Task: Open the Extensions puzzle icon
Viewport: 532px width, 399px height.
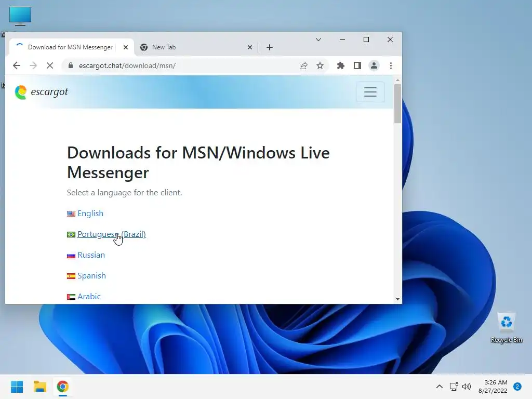Action: [x=341, y=65]
